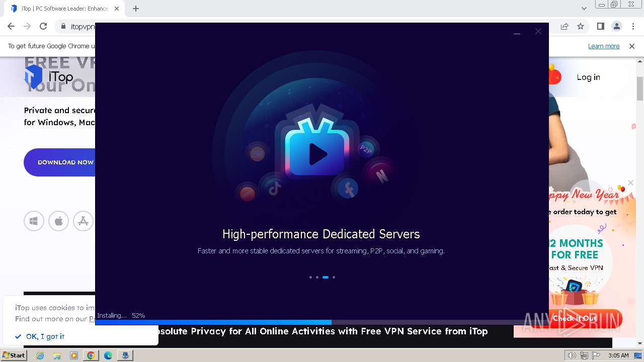The image size is (644, 362).
Task: Open Microsoft Edge from taskbar
Action: (x=108, y=355)
